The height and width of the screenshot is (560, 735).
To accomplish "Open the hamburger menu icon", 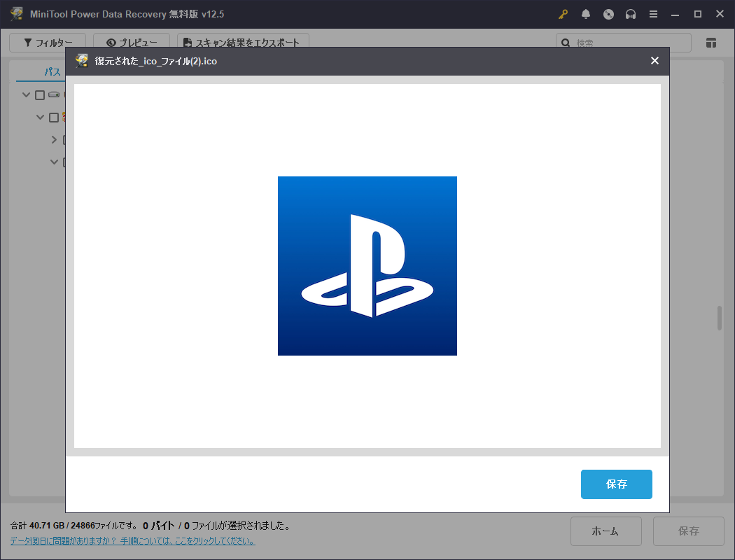I will [653, 14].
